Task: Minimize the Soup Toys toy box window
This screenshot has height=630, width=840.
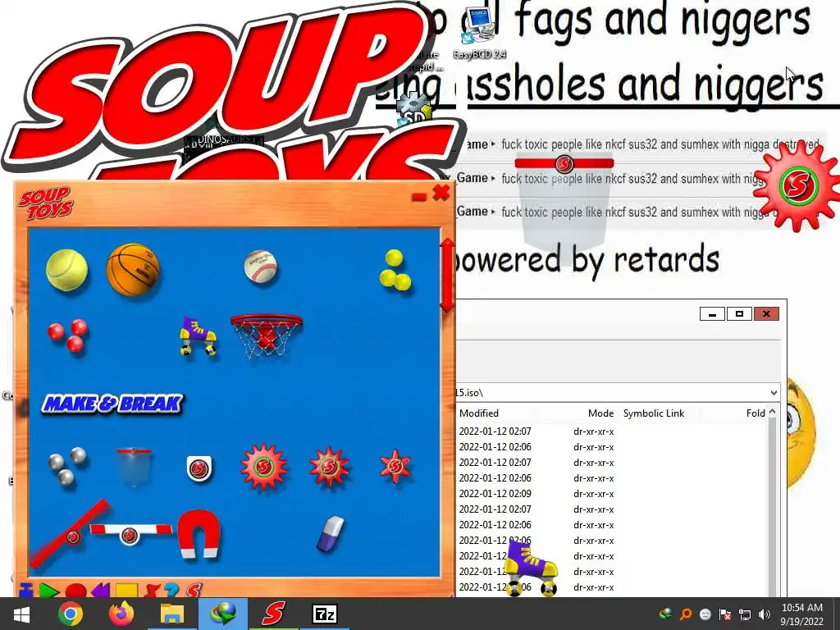Action: [419, 197]
